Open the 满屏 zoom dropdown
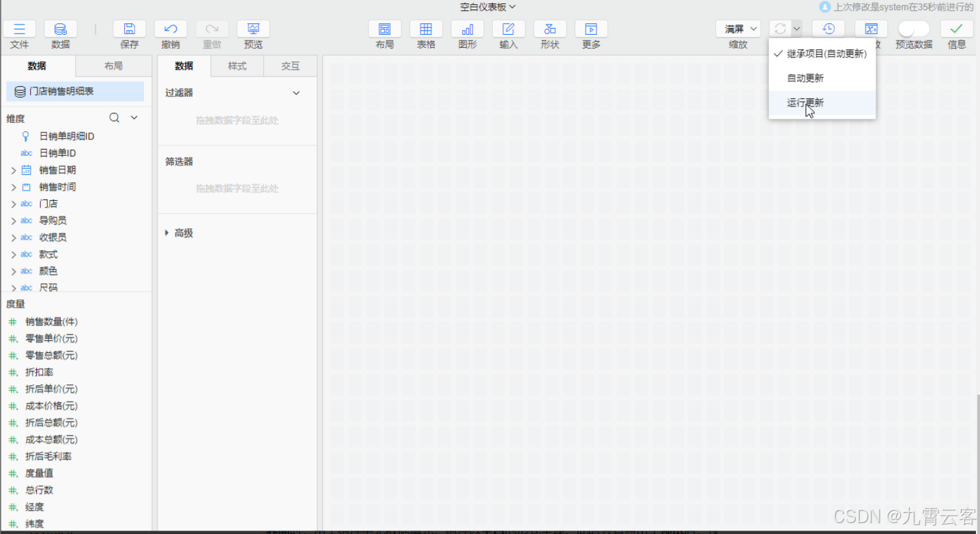This screenshot has height=534, width=980. 738,29
